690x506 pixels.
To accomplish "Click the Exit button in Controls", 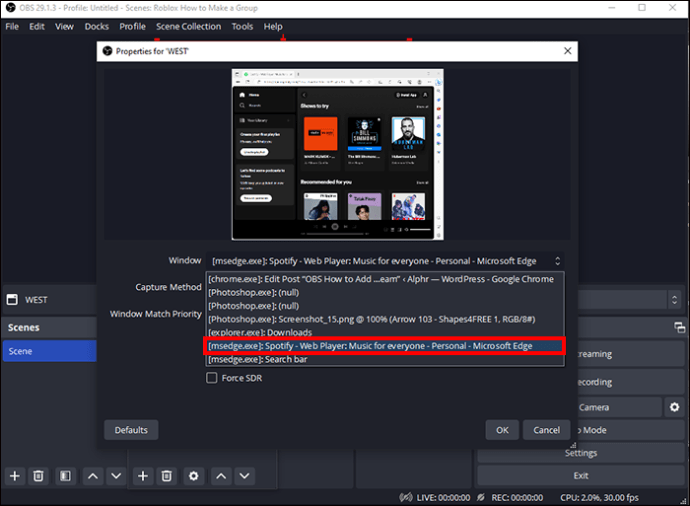I will (581, 476).
